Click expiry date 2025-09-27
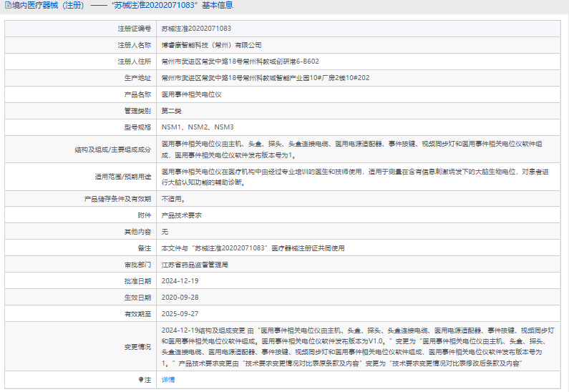The height and width of the screenshot is (392, 569). coord(180,314)
